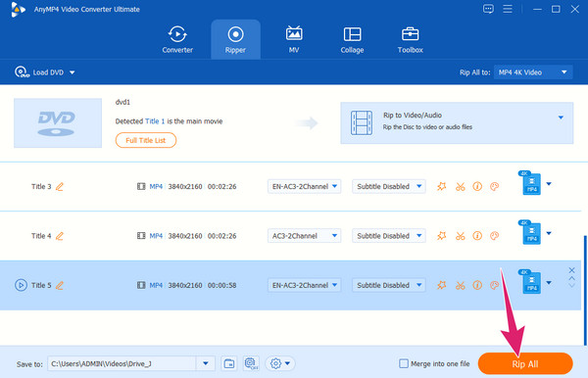Open the color palette icon for Title 3
588x378 pixels.
[x=494, y=186]
